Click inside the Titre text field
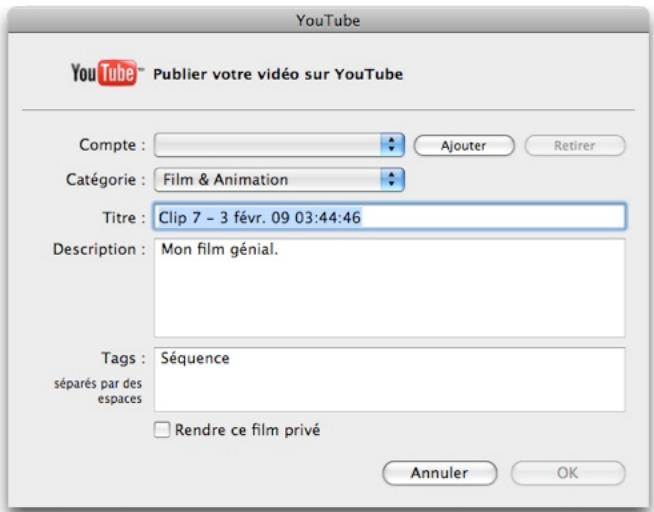The image size is (654, 512). tap(390, 217)
